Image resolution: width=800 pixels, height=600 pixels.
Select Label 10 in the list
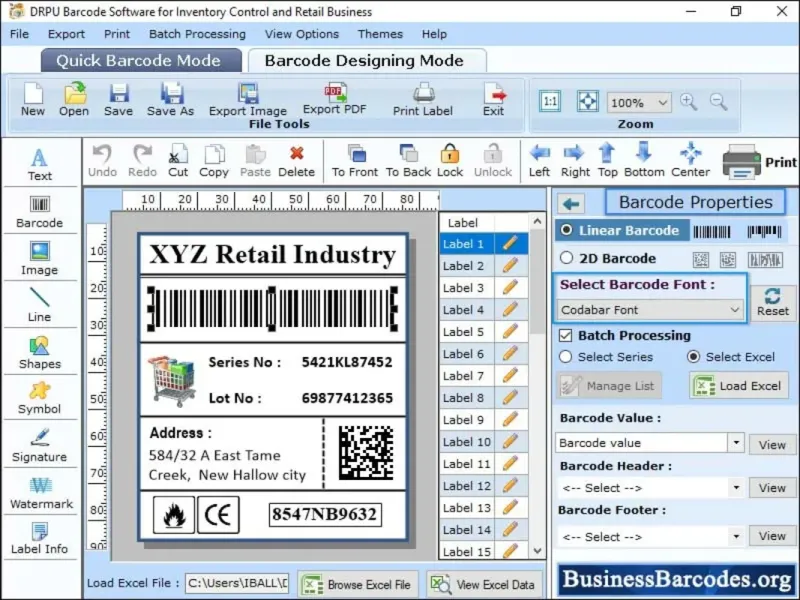466,442
